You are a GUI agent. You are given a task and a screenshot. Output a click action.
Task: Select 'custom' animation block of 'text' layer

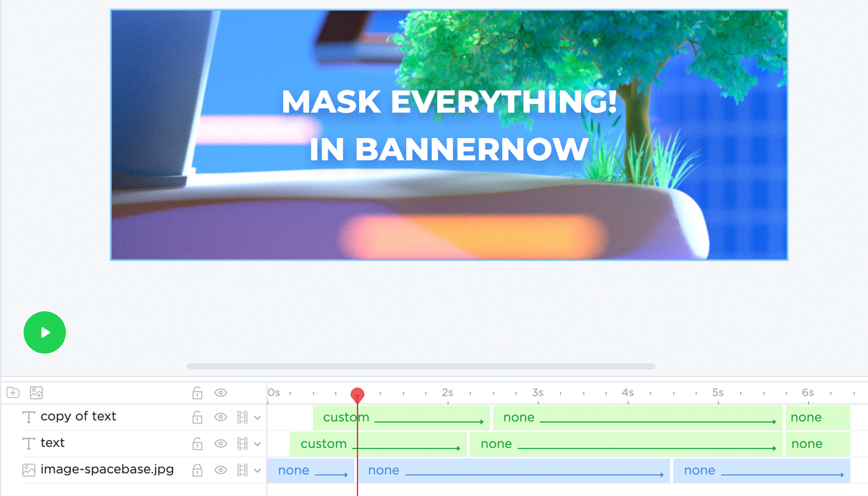378,444
